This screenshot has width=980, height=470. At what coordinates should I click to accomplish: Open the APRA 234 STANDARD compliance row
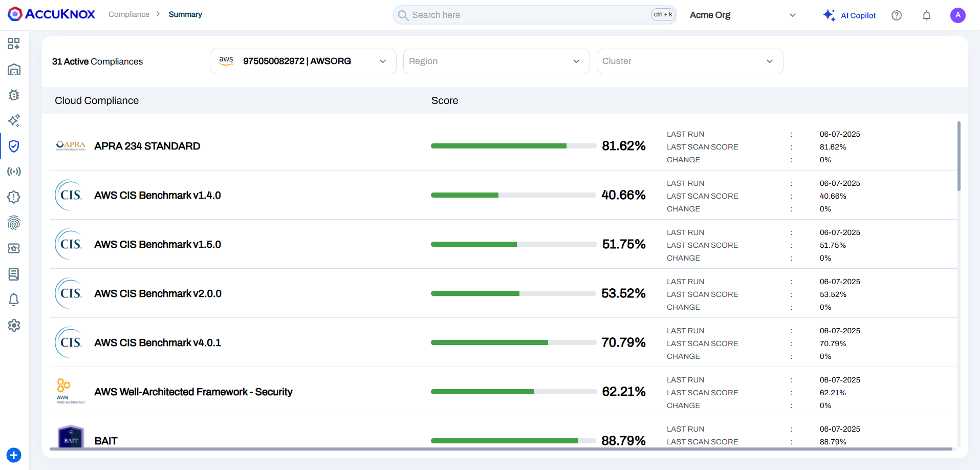pyautogui.click(x=147, y=146)
